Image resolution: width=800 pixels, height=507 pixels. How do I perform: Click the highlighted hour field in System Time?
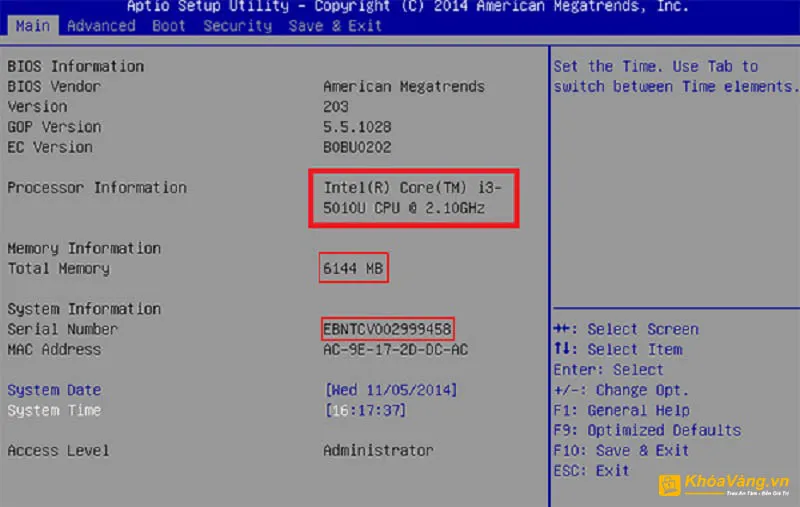(x=339, y=410)
